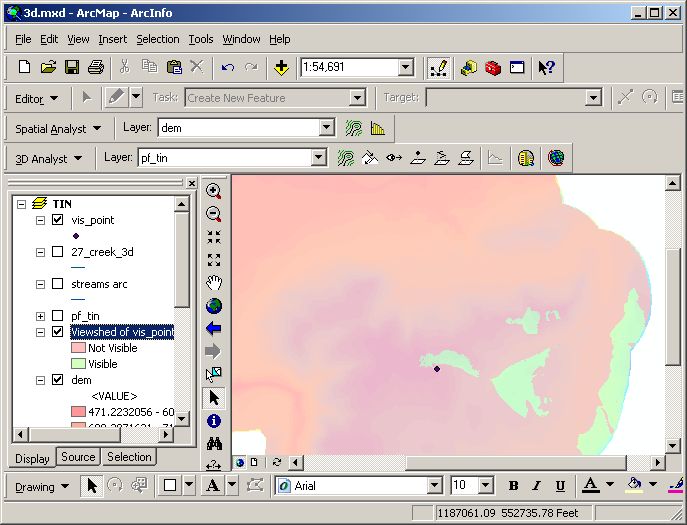
Task: Click the Refresh view button below map
Action: click(277, 462)
